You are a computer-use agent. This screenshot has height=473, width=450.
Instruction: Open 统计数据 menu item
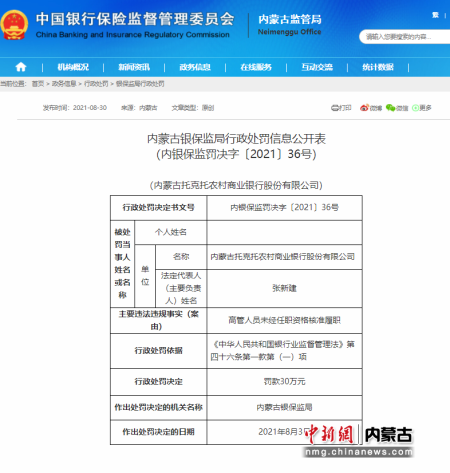point(378,67)
